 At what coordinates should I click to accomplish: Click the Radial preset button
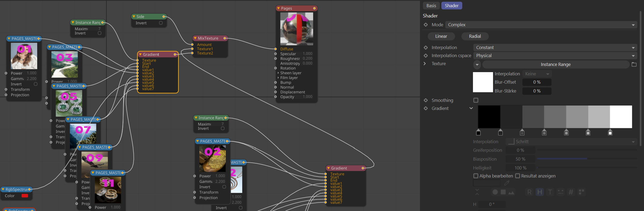[x=475, y=36]
